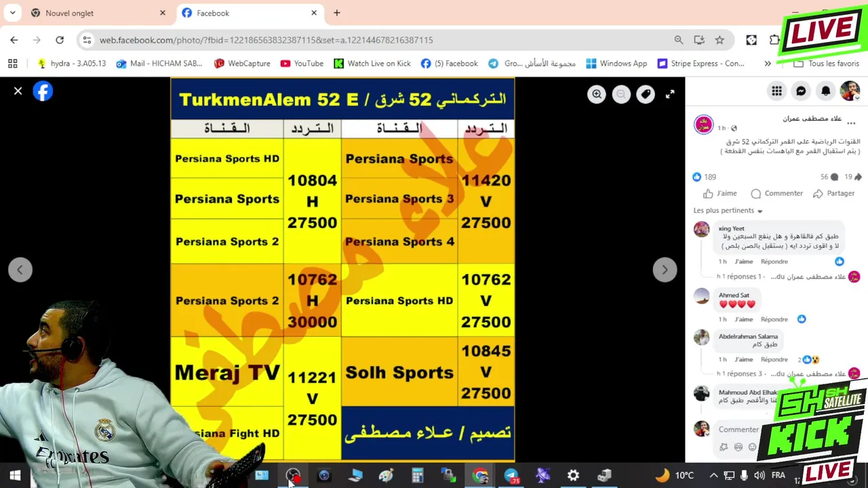Open the Windows Start menu
Viewport: 868px width, 488px height.
tap(15, 475)
